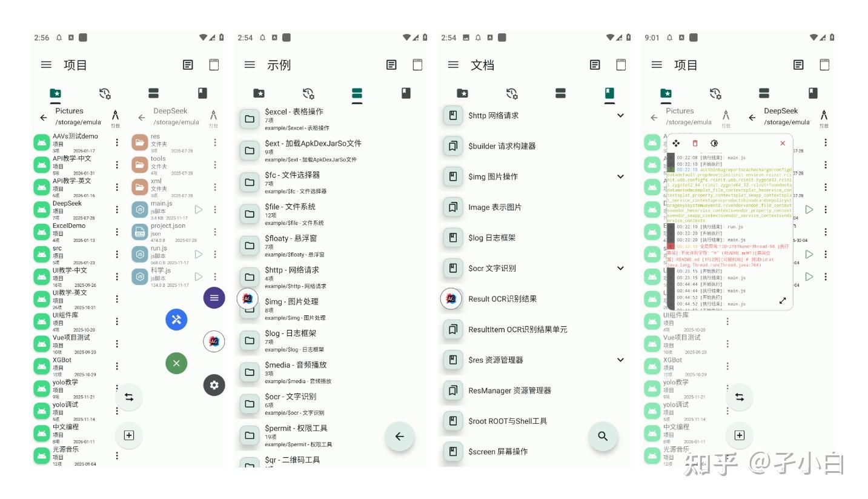Expand the $http 网络请求 chevron
This screenshot has width=868, height=499.
coord(620,115)
